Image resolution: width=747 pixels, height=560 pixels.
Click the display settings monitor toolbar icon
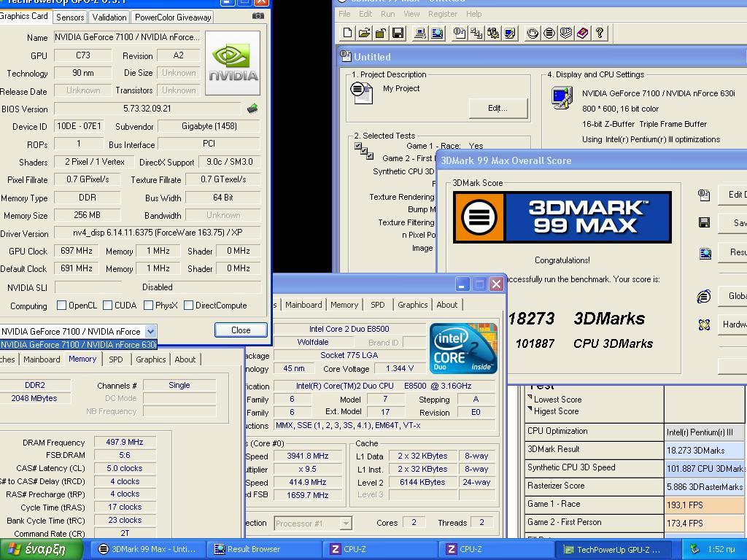coord(510,33)
